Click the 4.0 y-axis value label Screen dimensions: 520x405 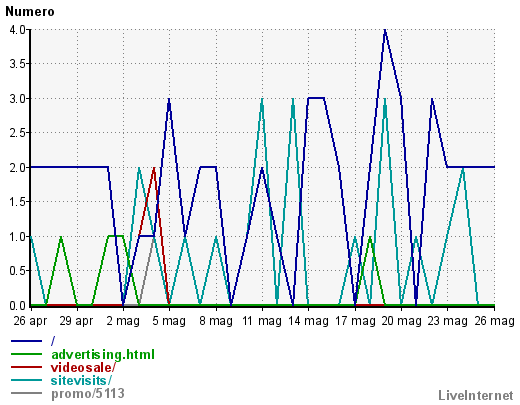pyautogui.click(x=17, y=30)
